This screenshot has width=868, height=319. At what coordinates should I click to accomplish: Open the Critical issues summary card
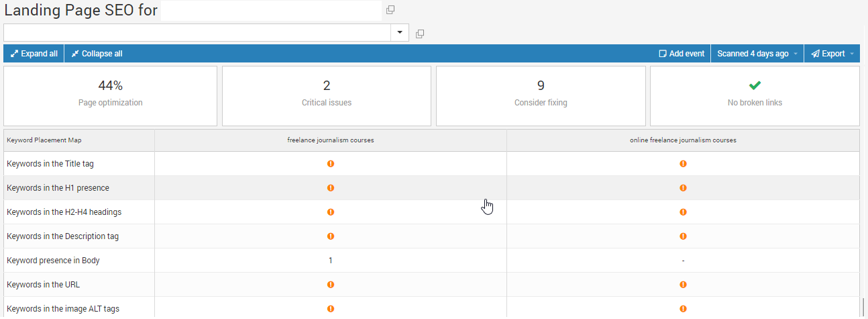(x=327, y=95)
